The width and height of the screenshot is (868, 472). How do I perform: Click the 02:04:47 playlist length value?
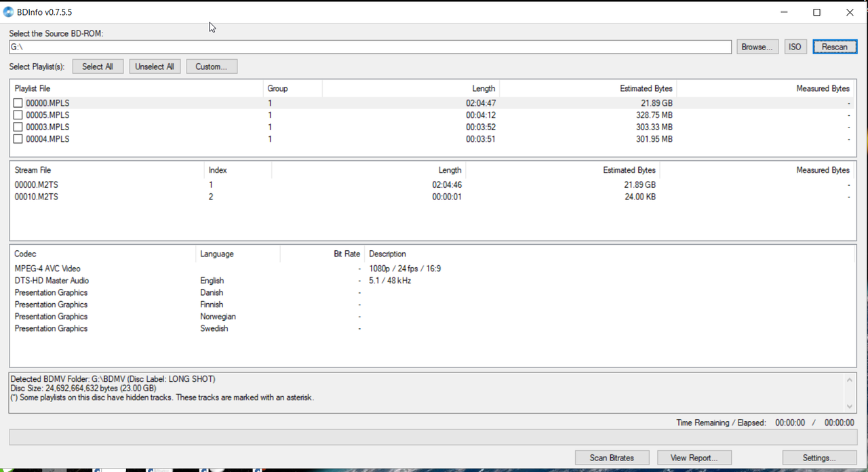481,103
